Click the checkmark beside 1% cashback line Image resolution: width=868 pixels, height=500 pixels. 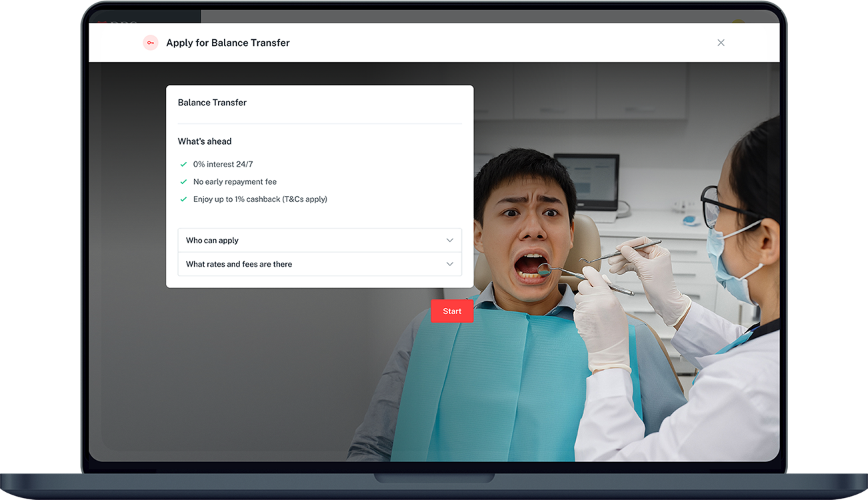pos(183,199)
